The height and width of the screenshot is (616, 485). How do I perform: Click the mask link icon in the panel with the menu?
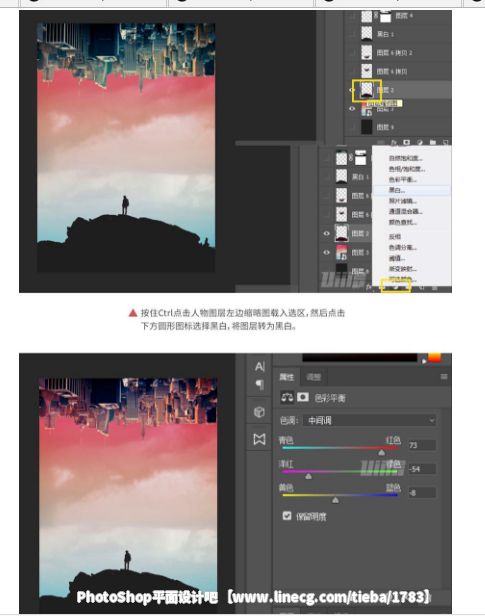tap(351, 158)
